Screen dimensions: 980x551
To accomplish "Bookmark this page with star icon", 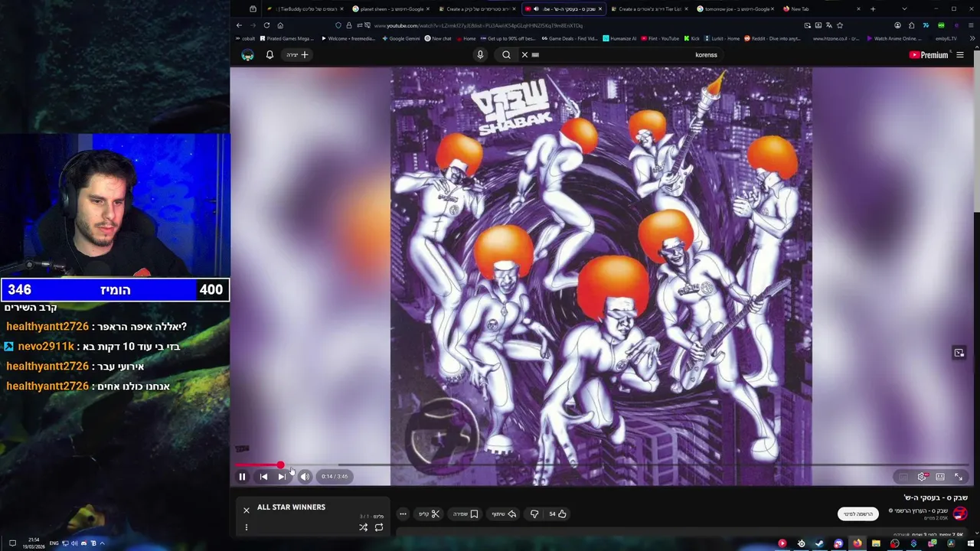I will pos(840,25).
